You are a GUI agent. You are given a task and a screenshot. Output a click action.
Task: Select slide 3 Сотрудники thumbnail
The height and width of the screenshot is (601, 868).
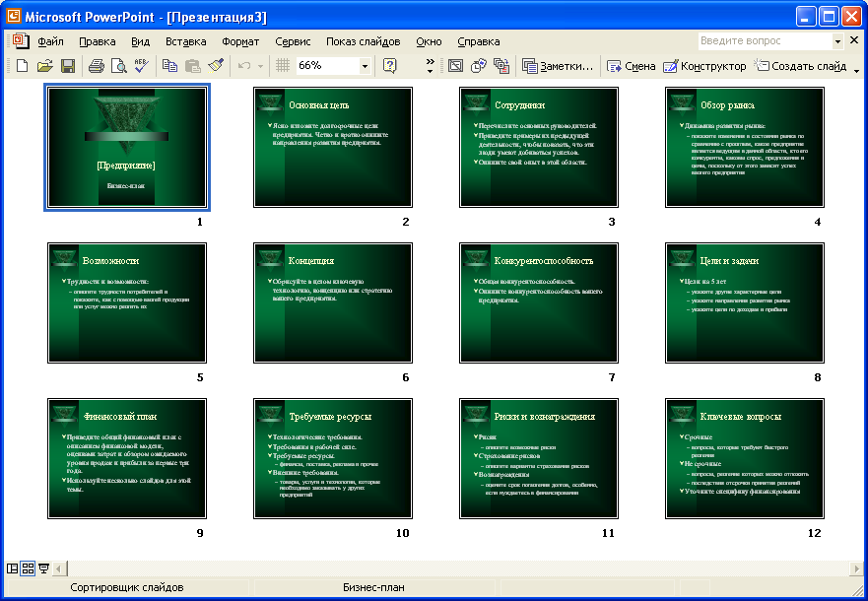pos(539,147)
